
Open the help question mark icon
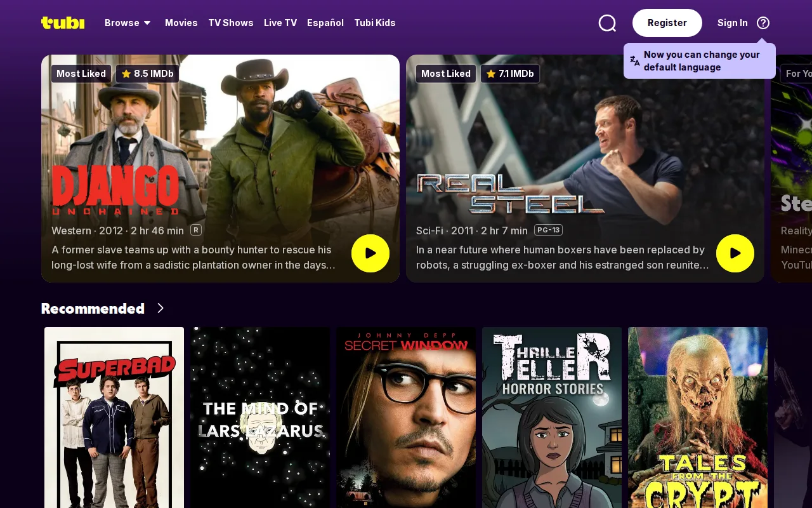pos(763,23)
